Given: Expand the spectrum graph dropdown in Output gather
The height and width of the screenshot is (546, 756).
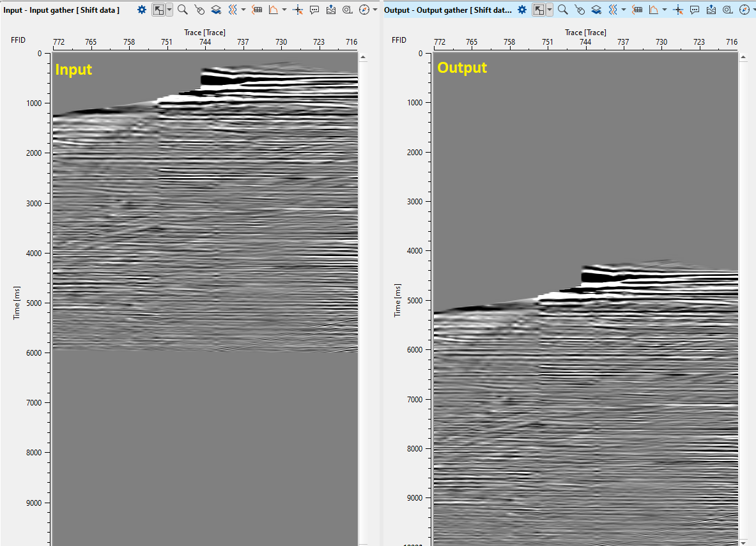Looking at the screenshot, I should 665,10.
